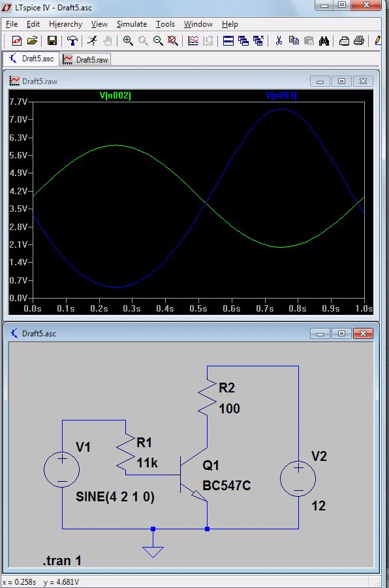
Task: Maximize the Draft5.raw plot window
Action: pyautogui.click(x=341, y=81)
